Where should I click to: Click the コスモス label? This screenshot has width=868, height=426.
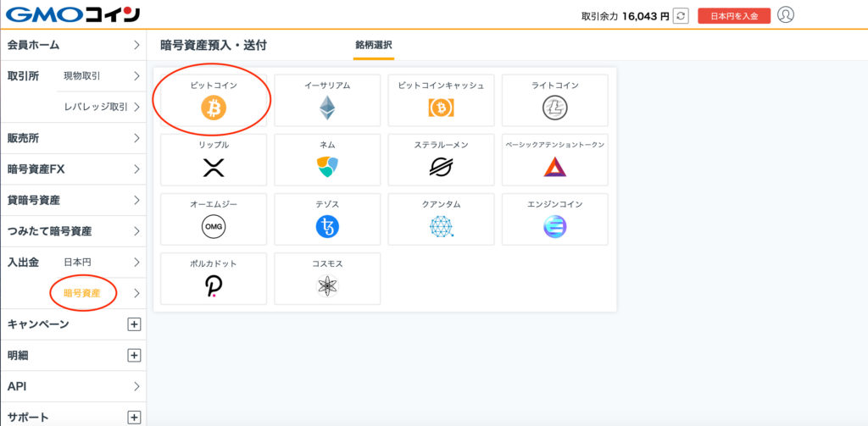(327, 264)
